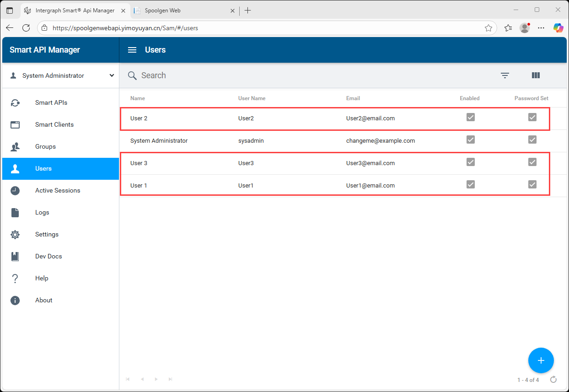
Task: Open Smart APIs in the sidebar
Action: pyautogui.click(x=51, y=102)
